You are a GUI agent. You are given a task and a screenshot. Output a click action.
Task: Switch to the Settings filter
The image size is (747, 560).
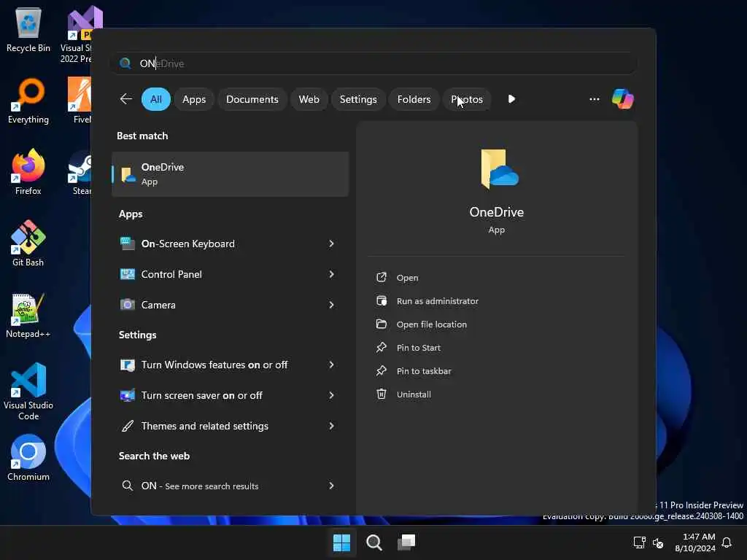click(x=357, y=99)
